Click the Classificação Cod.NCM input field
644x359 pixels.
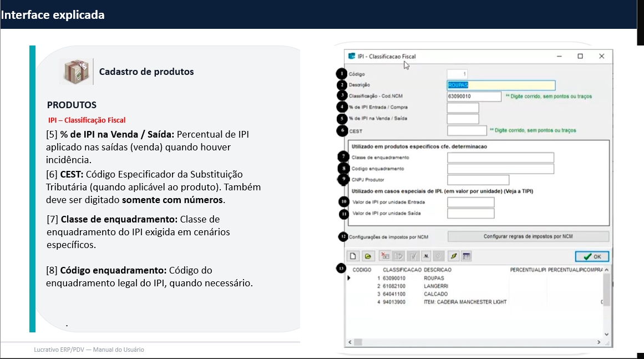point(474,97)
